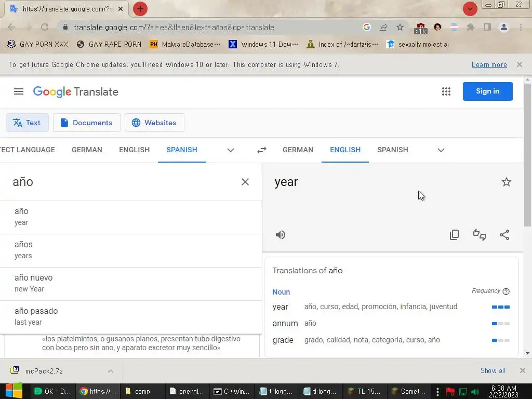Image resolution: width=532 pixels, height=399 pixels.
Task: Open Index of /~dartz/is bookmark
Action: (342, 45)
